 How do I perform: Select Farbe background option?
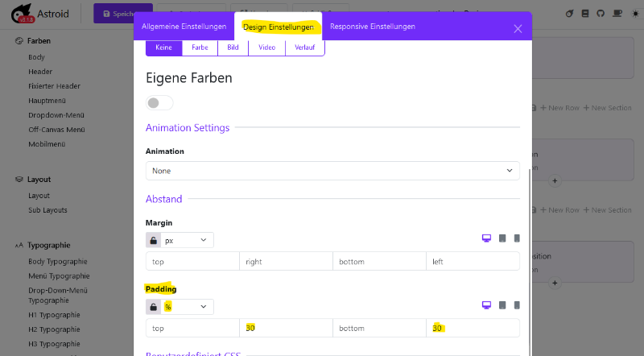[x=200, y=48]
